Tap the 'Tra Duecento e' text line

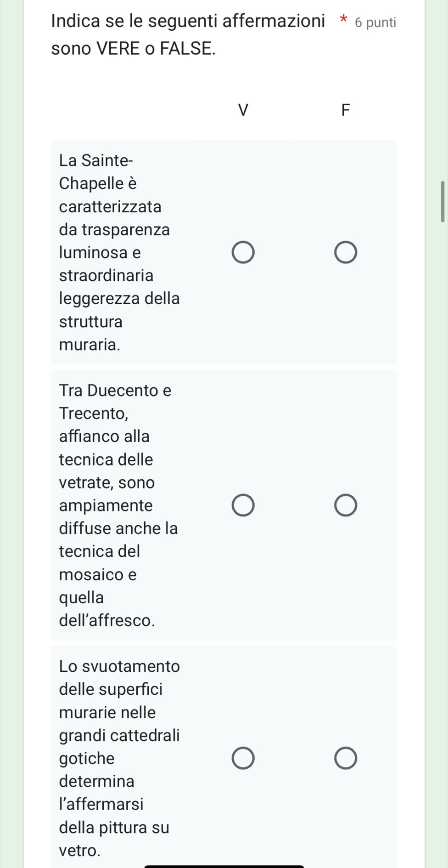click(x=115, y=391)
